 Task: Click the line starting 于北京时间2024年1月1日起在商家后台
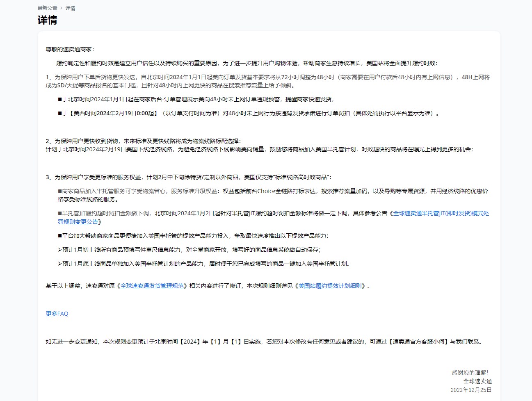[196, 99]
